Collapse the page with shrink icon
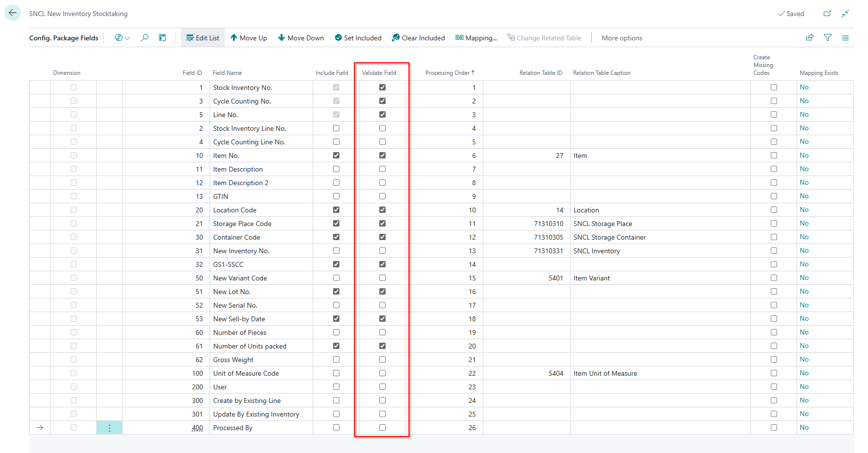This screenshot has height=453, width=868. 845,14
